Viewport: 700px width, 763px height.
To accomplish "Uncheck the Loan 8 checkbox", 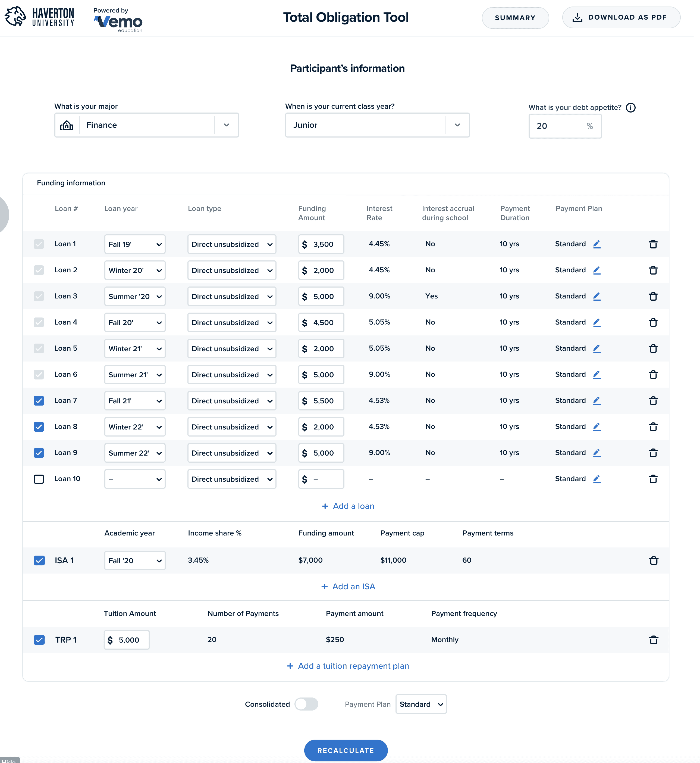I will [39, 431].
